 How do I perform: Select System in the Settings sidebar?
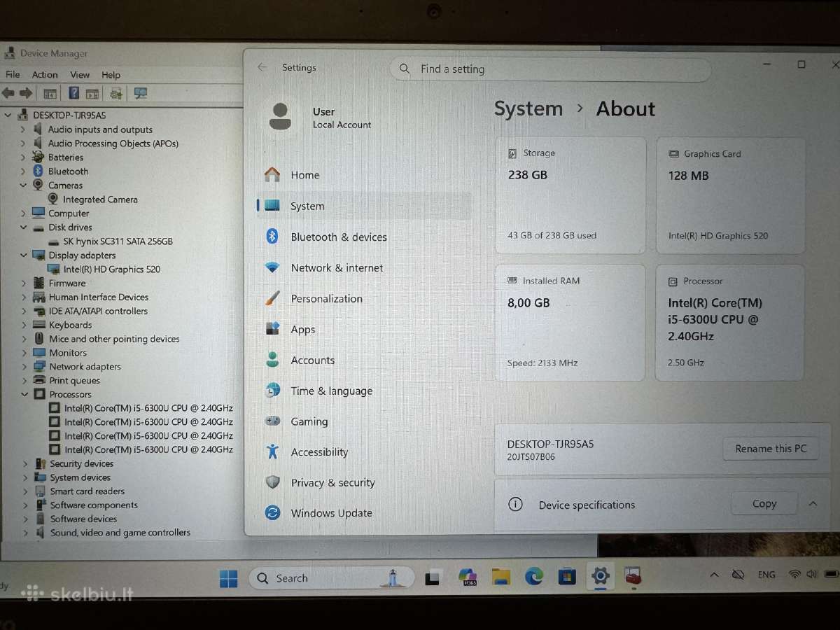tap(364, 206)
